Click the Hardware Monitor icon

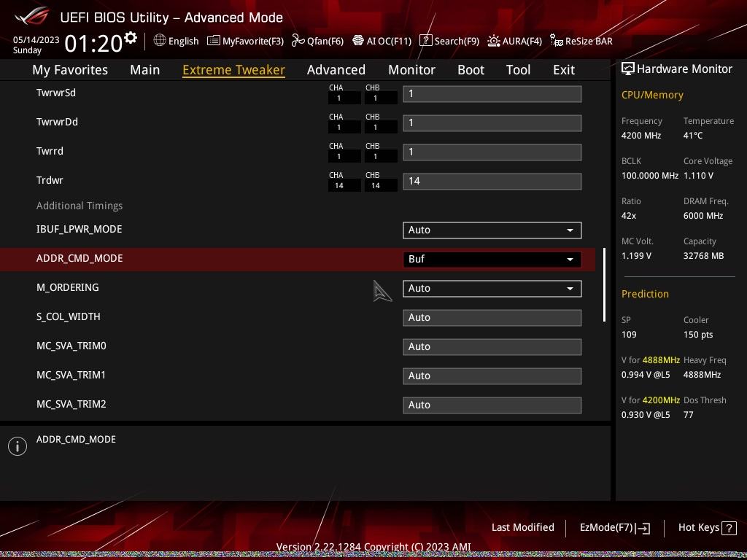[628, 69]
